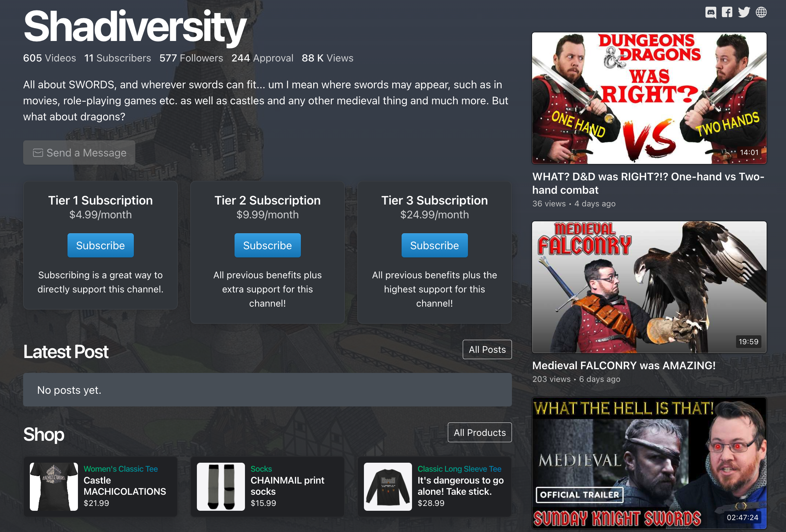The image size is (786, 532).
Task: Toggle Tier 2 subscription selection
Action: (267, 245)
